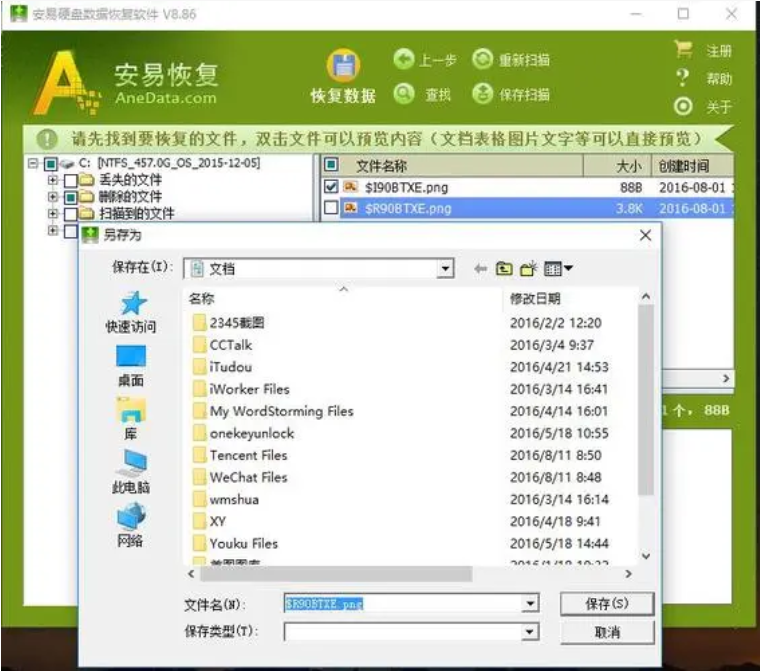
Task: Expand the 删除的文件 tree node
Action: point(52,196)
